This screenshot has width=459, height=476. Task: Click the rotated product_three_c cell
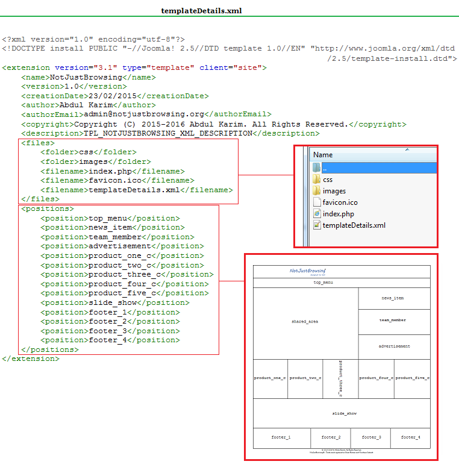coord(340,378)
